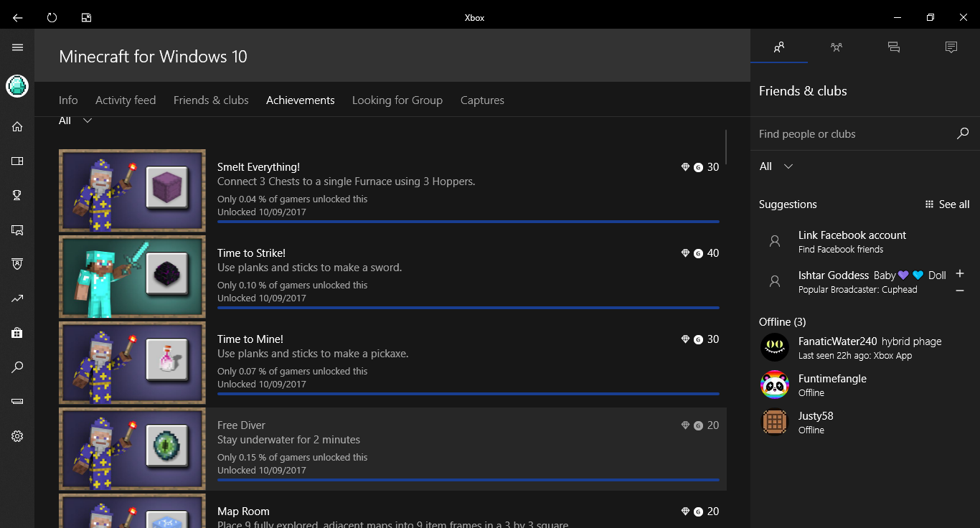Open the hamburger menu in sidebar
This screenshot has width=980, height=528.
coord(17,47)
